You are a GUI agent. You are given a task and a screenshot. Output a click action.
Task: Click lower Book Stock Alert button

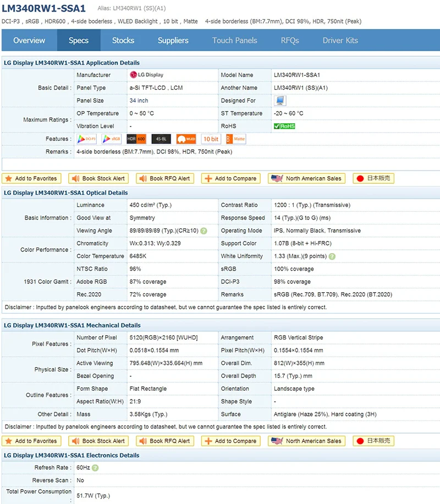[x=98, y=441]
